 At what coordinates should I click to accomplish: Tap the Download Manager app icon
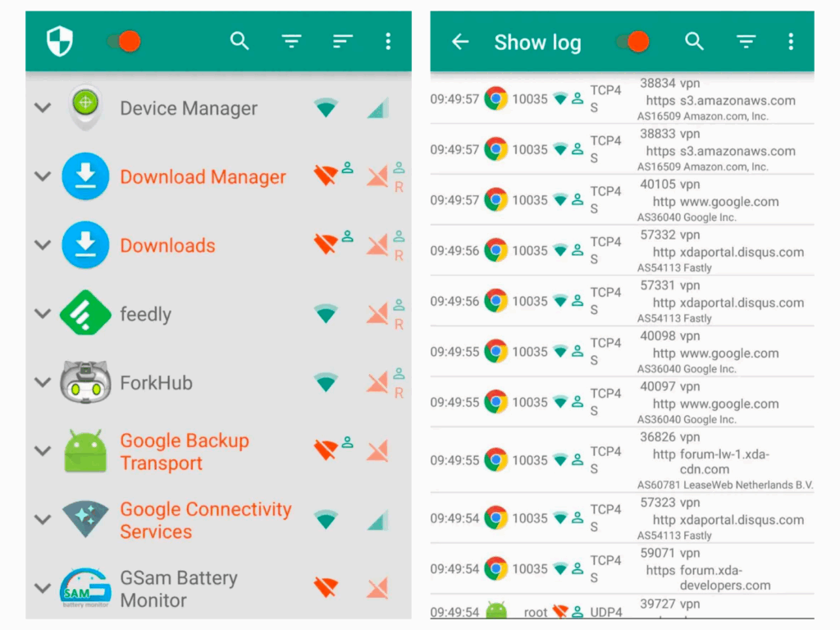(85, 176)
